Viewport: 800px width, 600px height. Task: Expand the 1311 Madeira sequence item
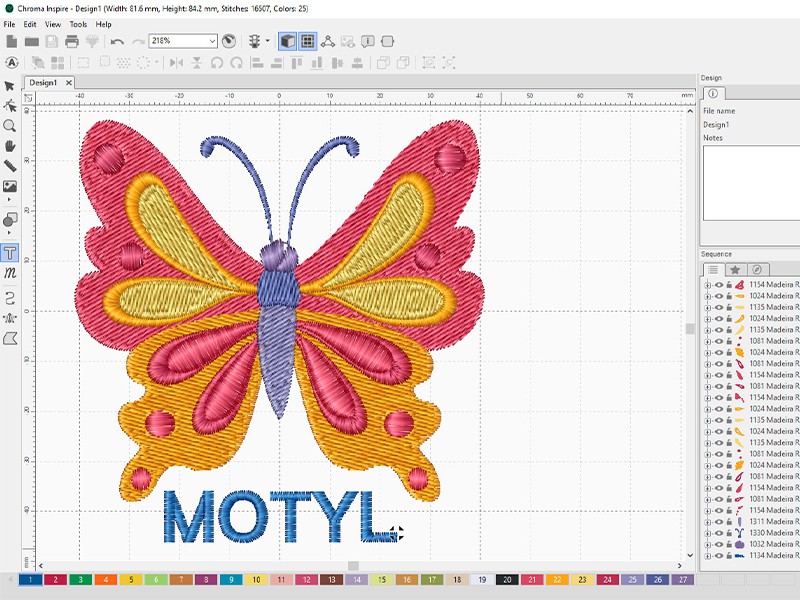(x=707, y=521)
